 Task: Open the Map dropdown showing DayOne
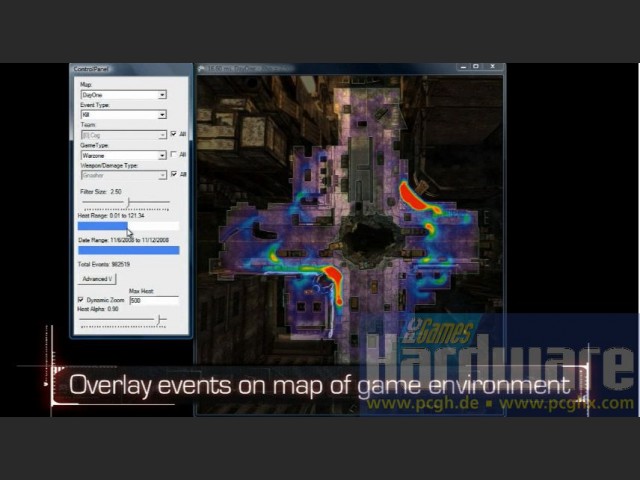tap(123, 95)
